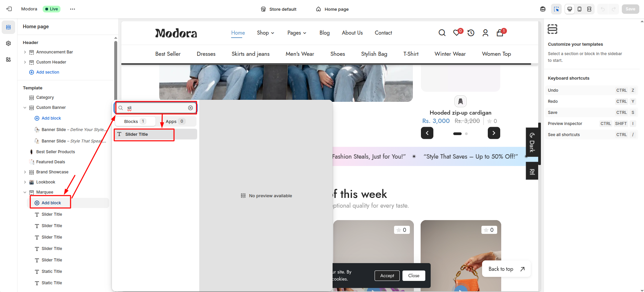
Task: Open the account user icon
Action: tap(485, 33)
